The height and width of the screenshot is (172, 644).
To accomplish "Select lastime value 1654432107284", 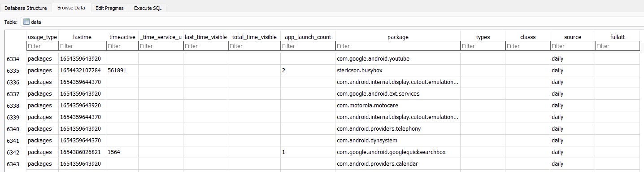I will [x=82, y=71].
